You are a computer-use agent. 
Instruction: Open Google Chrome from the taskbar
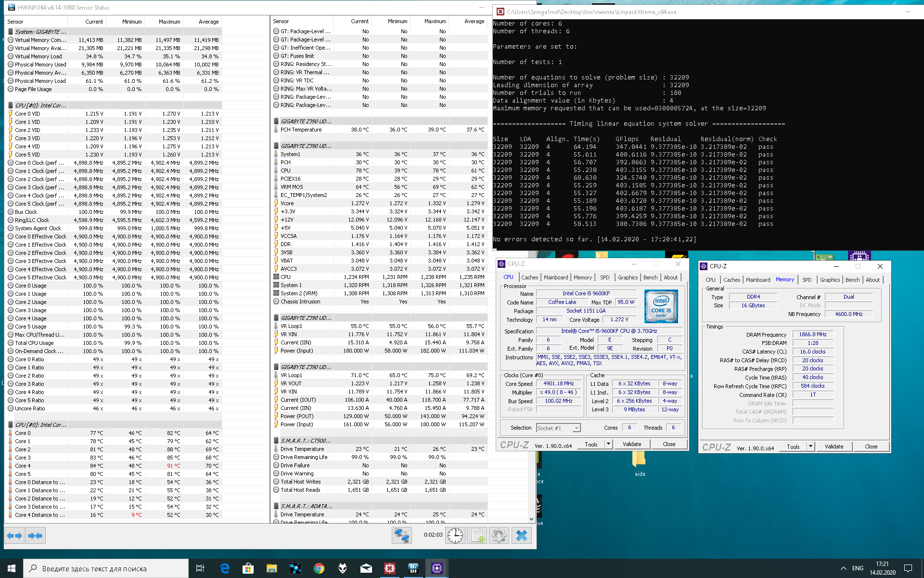tap(319, 568)
